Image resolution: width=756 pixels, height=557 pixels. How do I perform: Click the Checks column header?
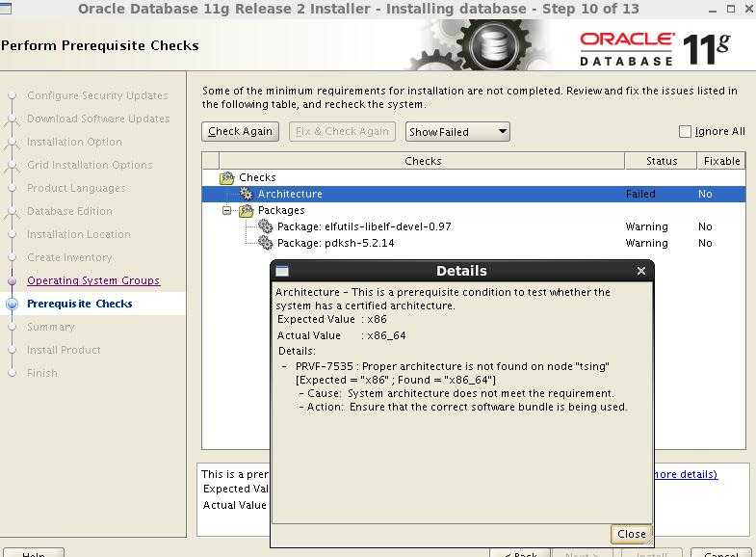[x=423, y=161]
